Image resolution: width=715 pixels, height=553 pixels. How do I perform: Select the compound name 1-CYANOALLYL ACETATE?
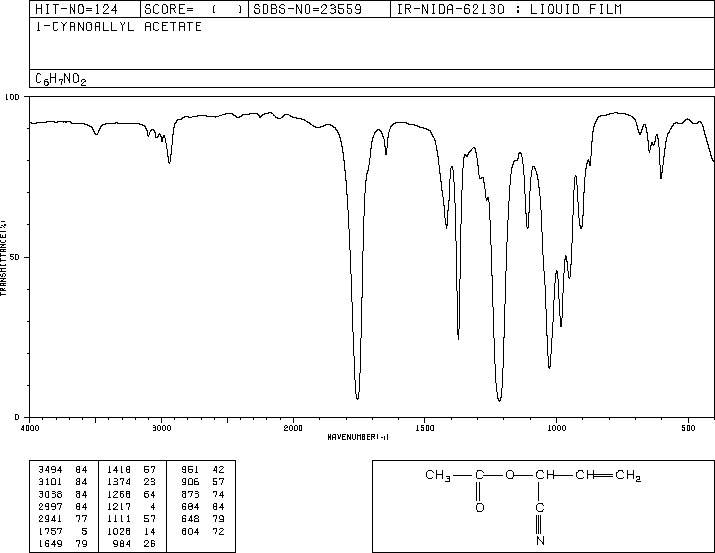click(x=119, y=27)
